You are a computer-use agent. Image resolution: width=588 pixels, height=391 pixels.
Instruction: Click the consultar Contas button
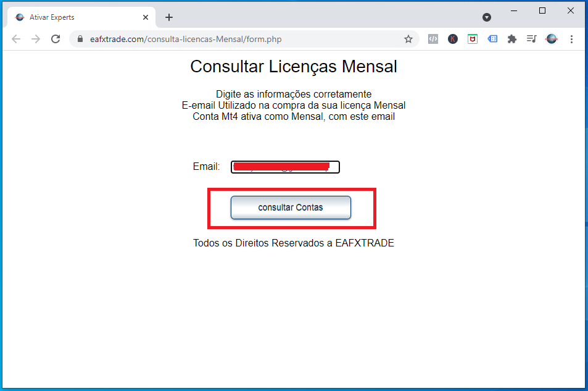pos(291,208)
